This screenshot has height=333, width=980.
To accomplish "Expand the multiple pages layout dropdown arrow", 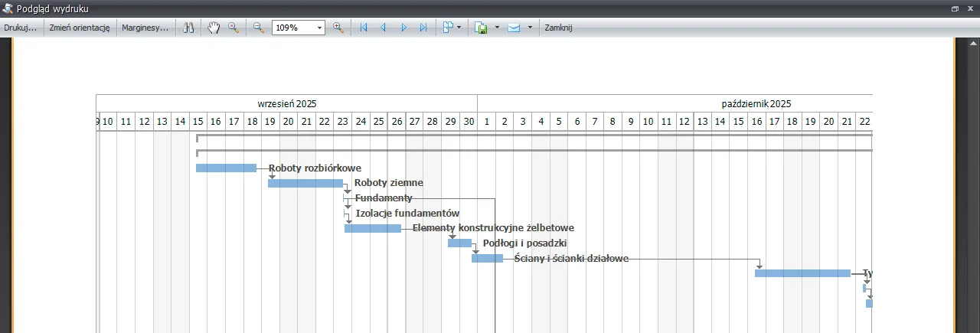I will coord(459,28).
